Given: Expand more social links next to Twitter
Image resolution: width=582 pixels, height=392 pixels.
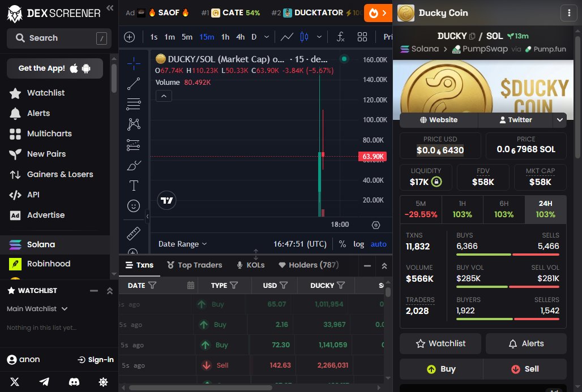Looking at the screenshot, I should [560, 120].
